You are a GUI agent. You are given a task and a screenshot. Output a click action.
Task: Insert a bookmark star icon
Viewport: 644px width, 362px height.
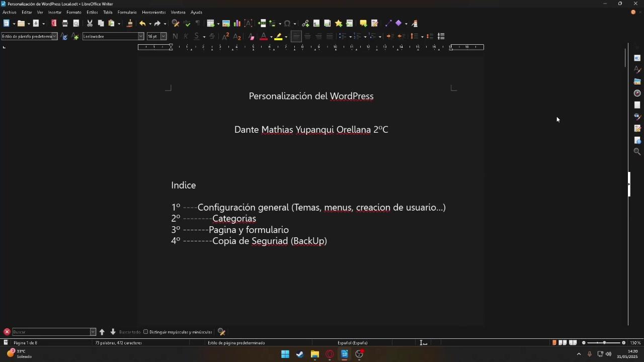(x=339, y=23)
